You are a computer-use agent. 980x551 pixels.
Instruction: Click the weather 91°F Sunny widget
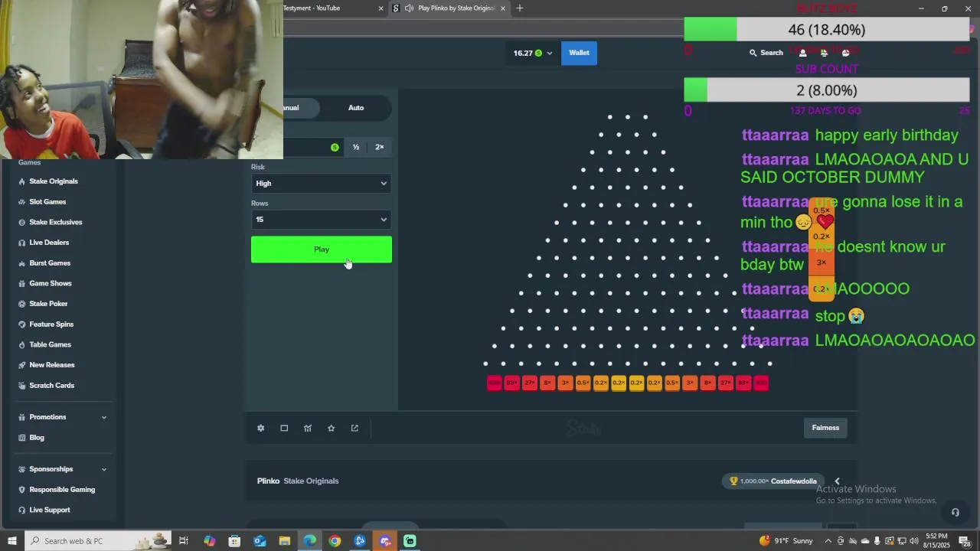pos(786,541)
